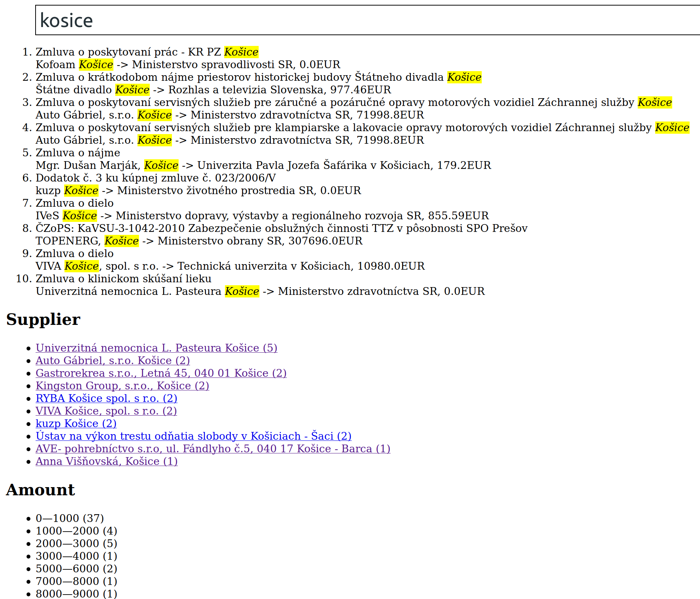Open Ústav na výkon trestu odňatia slobody link
Viewport: 700px width, 599px height.
193,436
